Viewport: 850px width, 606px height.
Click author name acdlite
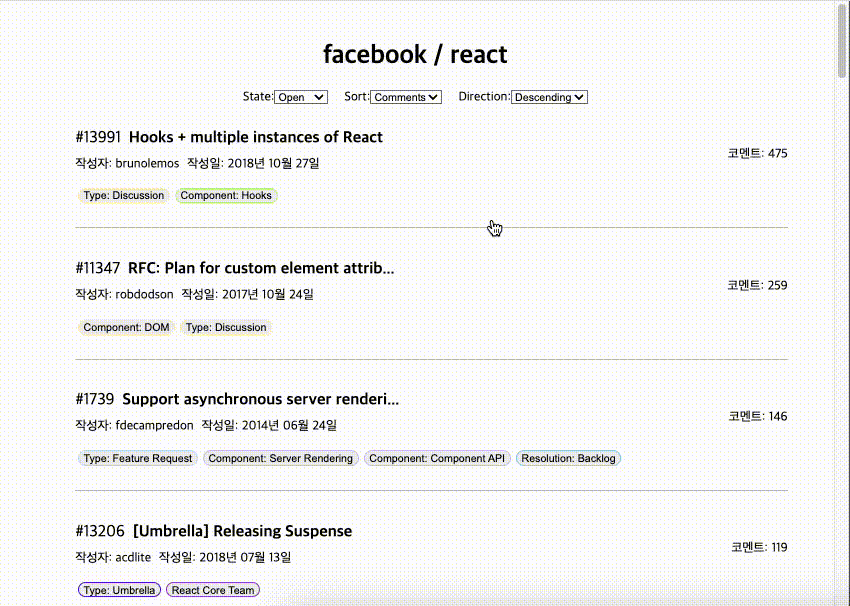click(133, 557)
